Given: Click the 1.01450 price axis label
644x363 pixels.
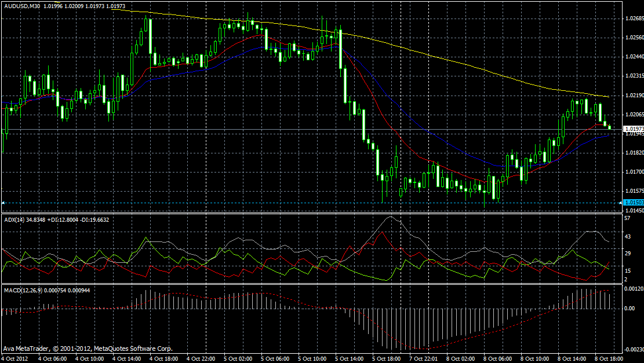Looking at the screenshot, I should (634, 210).
